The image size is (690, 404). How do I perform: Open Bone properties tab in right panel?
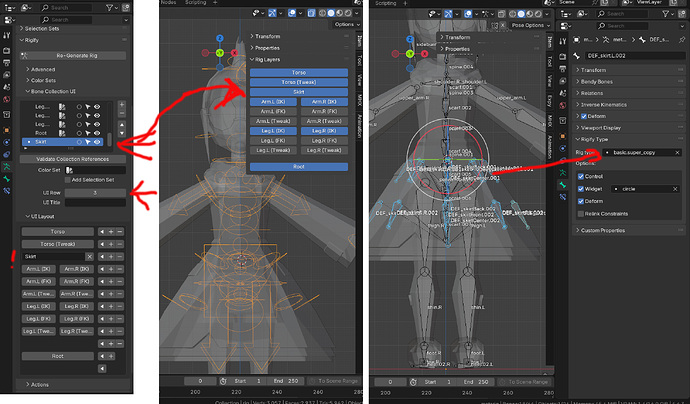pos(563,185)
